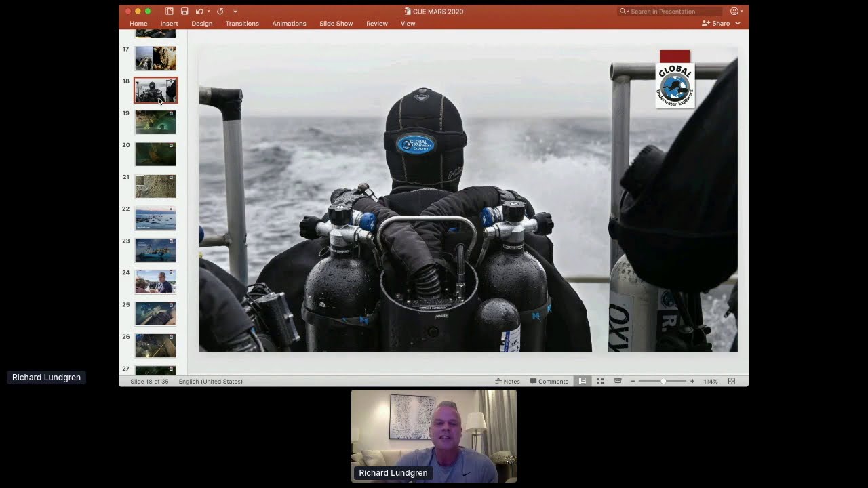868x488 pixels.
Task: Select slide 20 thumbnail
Action: click(155, 154)
